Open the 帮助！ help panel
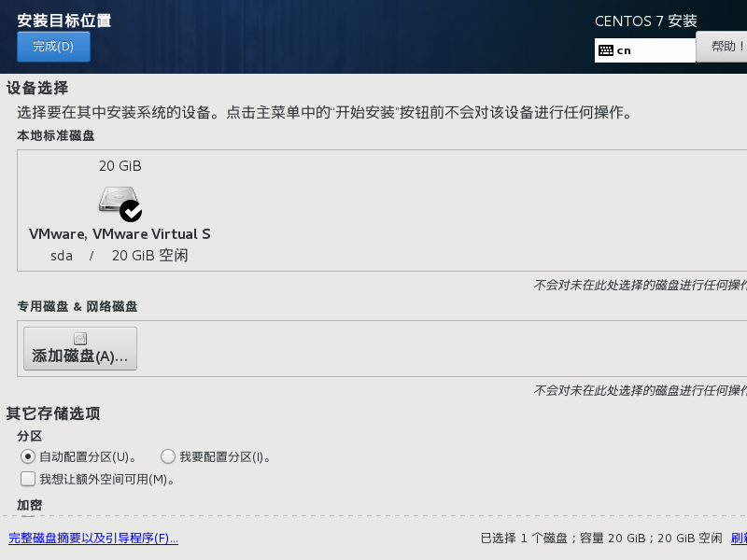 pos(726,46)
